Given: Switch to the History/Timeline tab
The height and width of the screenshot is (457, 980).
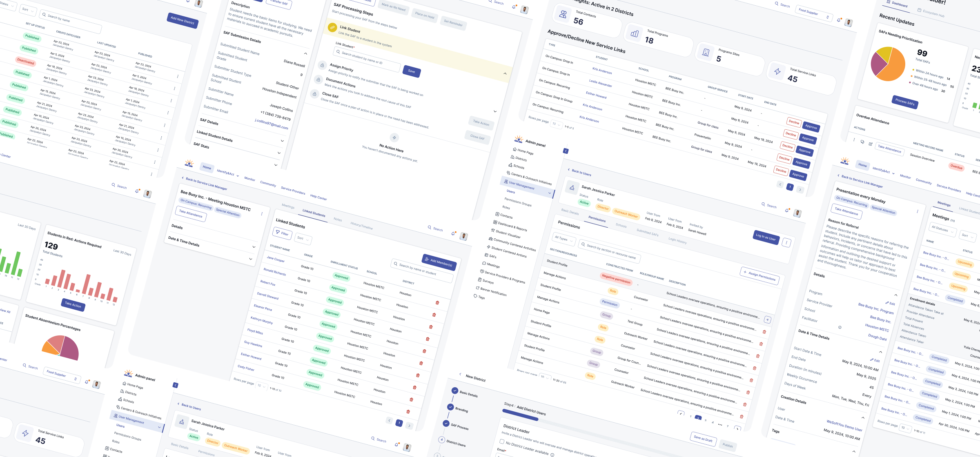Looking at the screenshot, I should (x=361, y=226).
